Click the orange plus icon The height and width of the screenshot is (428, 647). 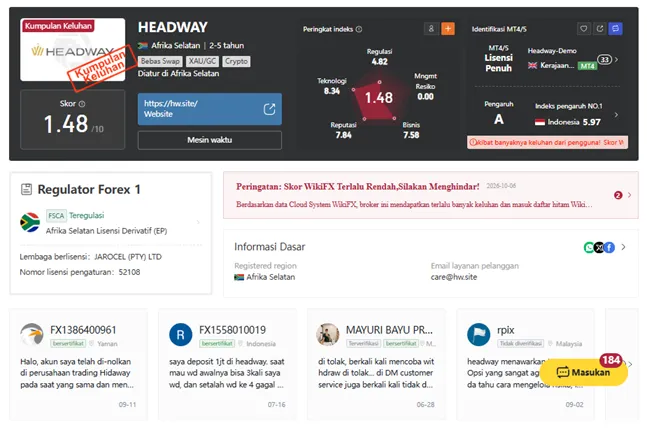pyautogui.click(x=448, y=28)
